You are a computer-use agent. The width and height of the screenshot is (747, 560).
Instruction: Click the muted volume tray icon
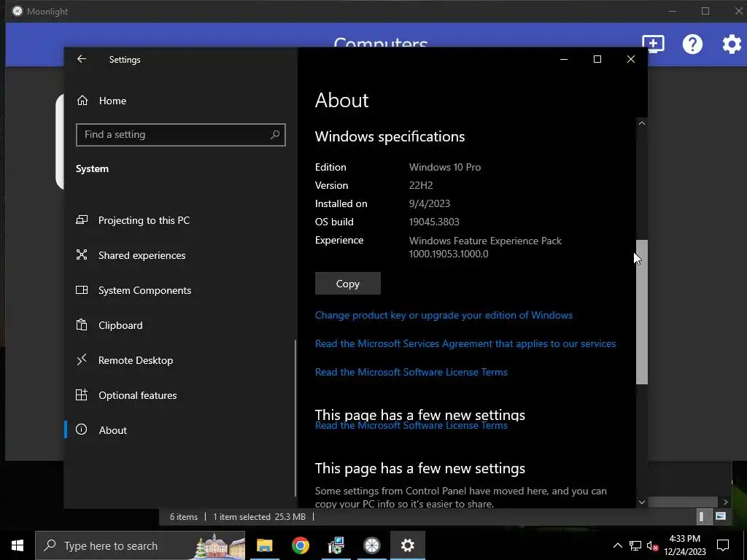pyautogui.click(x=652, y=545)
